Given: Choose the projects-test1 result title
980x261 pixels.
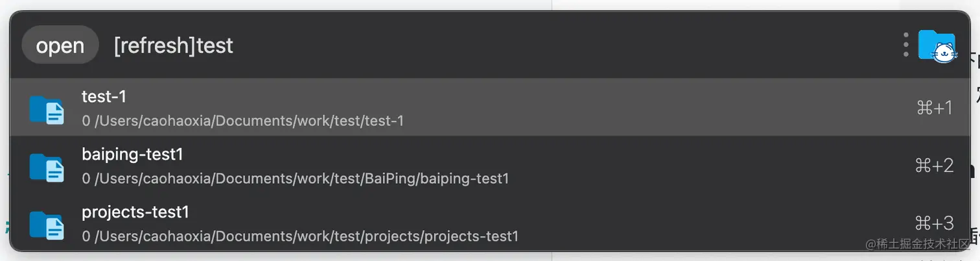Looking at the screenshot, I should (135, 212).
